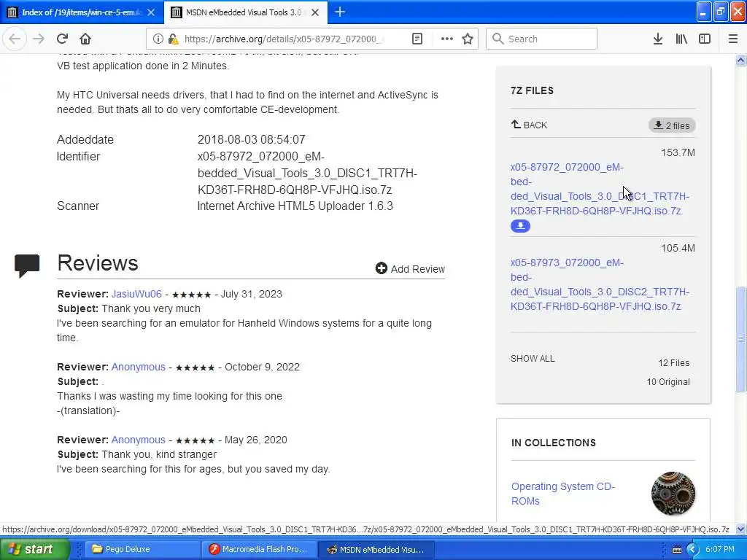747x560 pixels.
Task: Close the Index of /19/items tab
Action: (150, 12)
